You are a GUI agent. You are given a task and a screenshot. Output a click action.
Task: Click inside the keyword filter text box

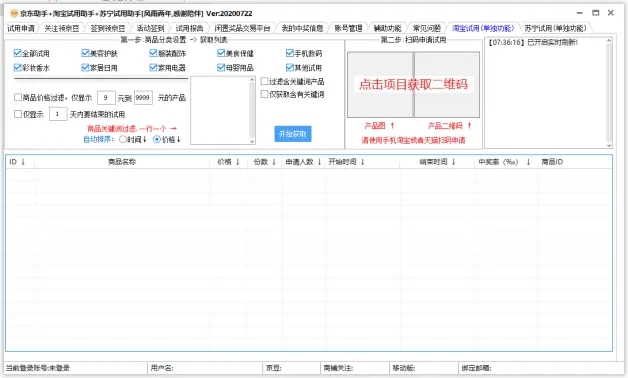(x=220, y=111)
